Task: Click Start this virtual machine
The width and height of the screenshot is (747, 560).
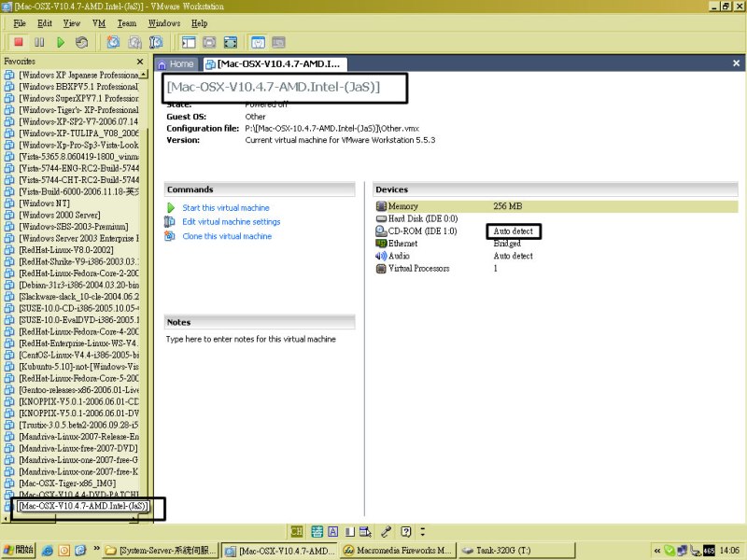Action: pyautogui.click(x=225, y=207)
